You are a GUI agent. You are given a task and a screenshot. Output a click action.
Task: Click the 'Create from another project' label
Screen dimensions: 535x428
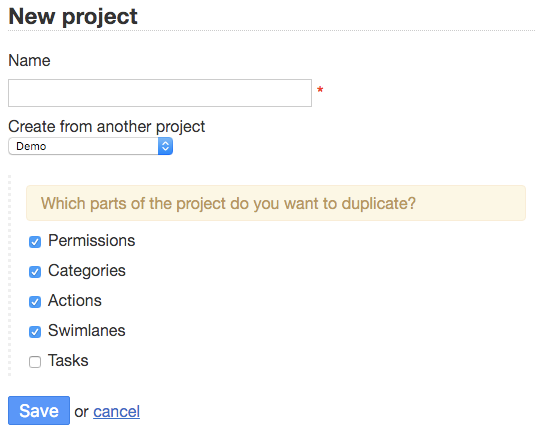106,127
